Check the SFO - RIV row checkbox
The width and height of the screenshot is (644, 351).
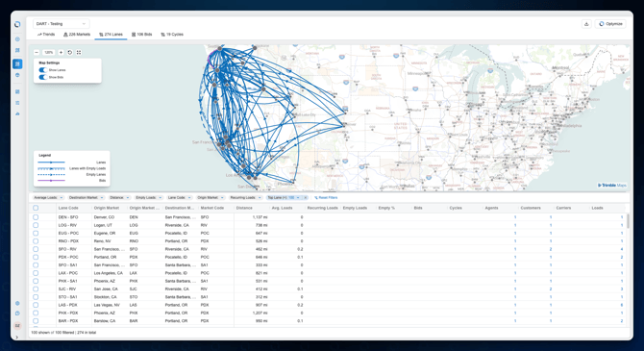(x=36, y=249)
